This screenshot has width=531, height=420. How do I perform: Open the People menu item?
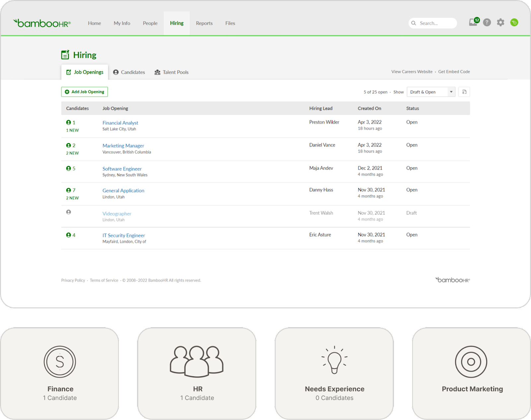click(x=150, y=23)
